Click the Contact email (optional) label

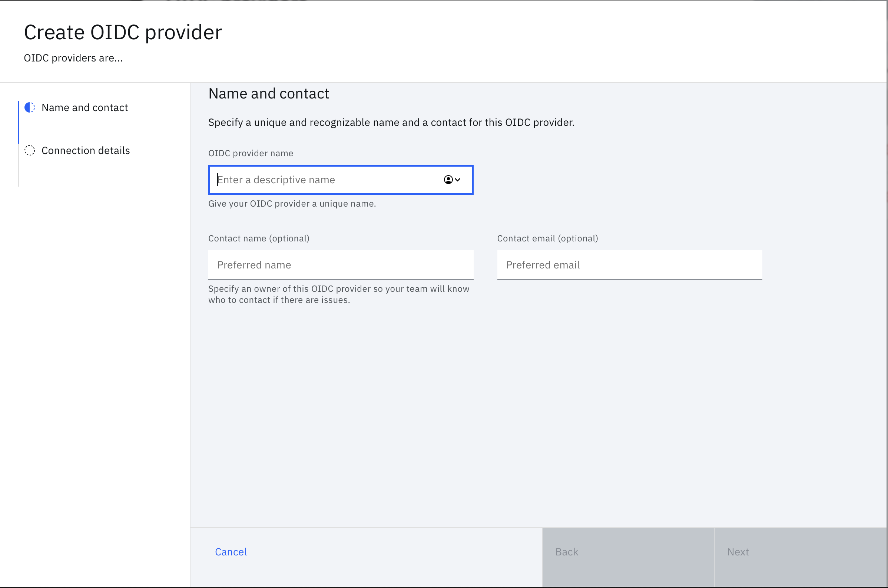tap(547, 238)
